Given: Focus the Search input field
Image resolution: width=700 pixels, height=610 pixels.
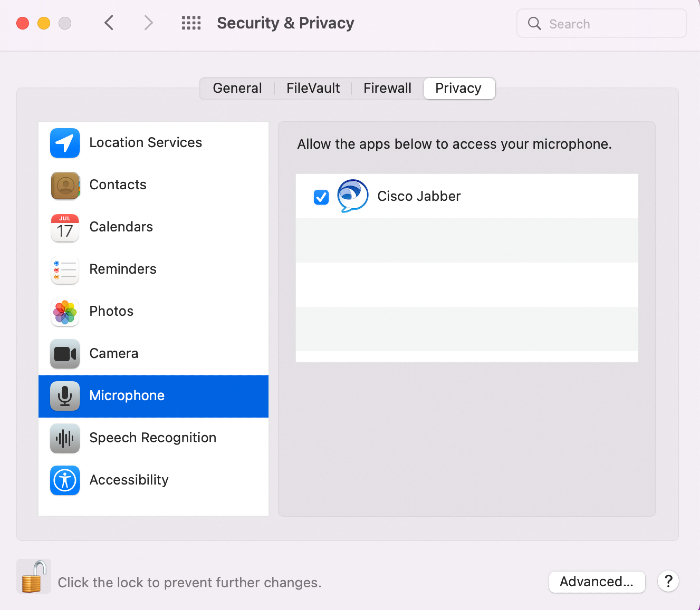Looking at the screenshot, I should click(601, 23).
